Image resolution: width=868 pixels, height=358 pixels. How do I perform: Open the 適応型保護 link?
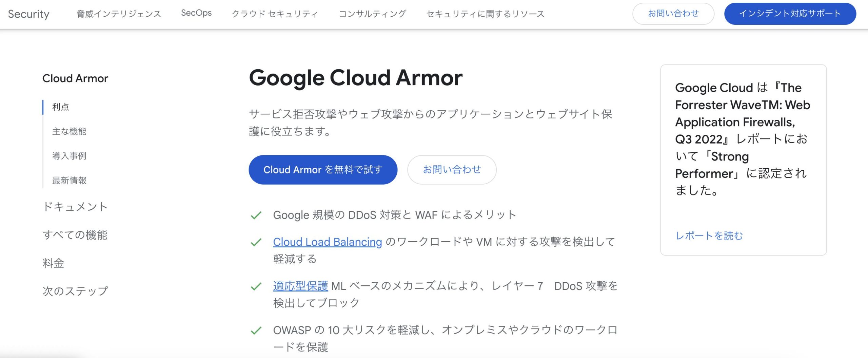tap(300, 286)
